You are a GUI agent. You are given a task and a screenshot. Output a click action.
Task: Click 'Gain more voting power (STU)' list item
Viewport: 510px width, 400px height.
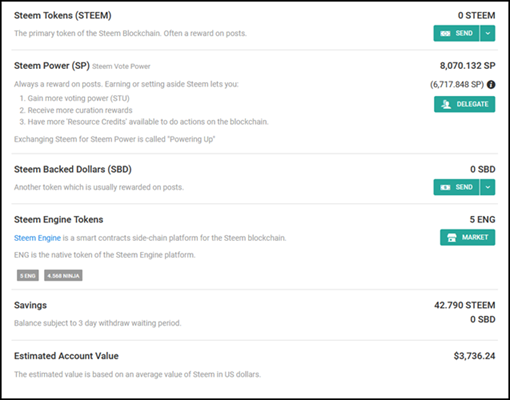[x=75, y=98]
